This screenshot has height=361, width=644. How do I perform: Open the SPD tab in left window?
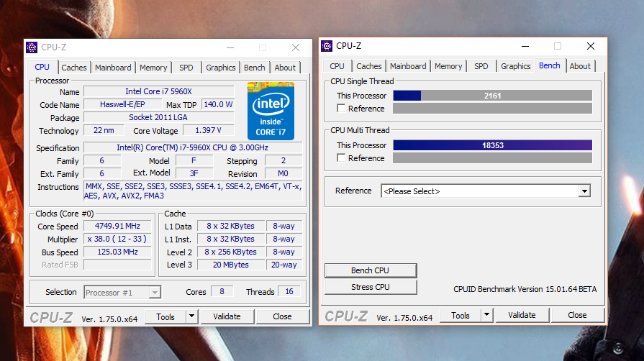186,68
